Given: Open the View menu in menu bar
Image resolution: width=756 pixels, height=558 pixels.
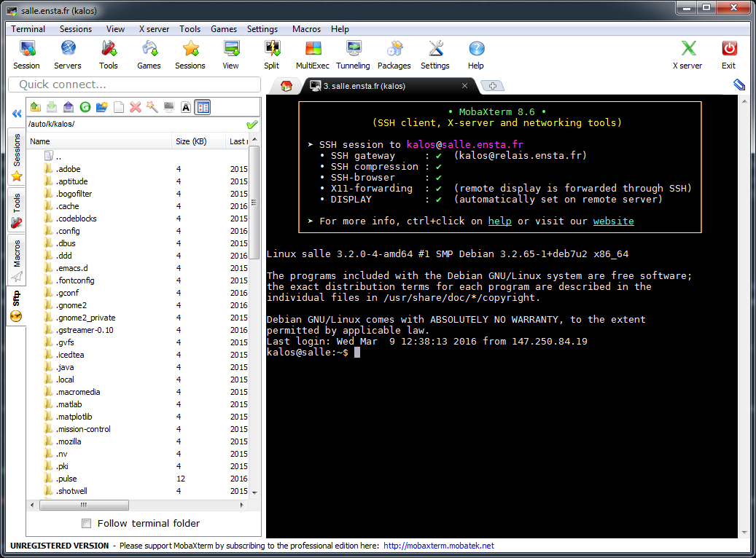Looking at the screenshot, I should pos(115,29).
